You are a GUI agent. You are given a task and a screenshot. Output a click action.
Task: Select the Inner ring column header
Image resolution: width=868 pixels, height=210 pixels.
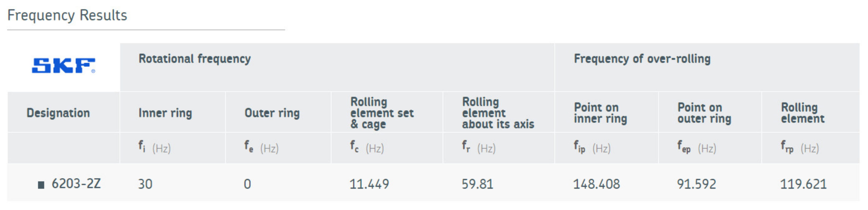click(x=165, y=113)
